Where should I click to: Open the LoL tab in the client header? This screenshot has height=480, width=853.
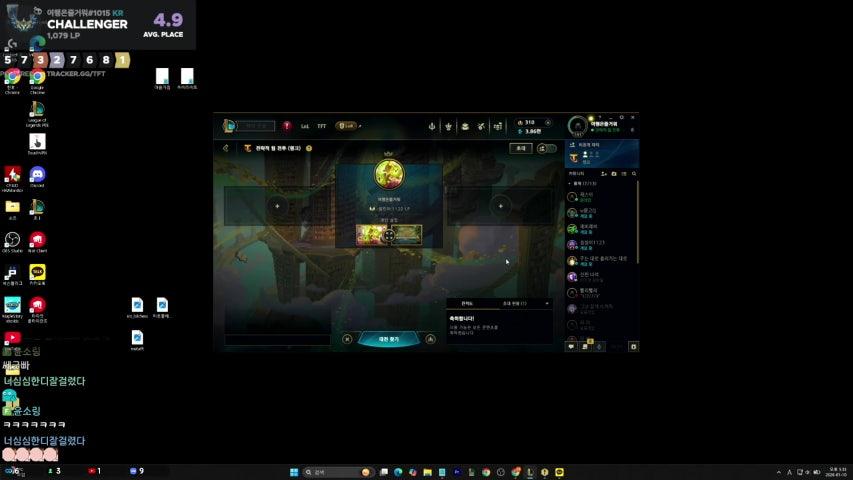305,126
